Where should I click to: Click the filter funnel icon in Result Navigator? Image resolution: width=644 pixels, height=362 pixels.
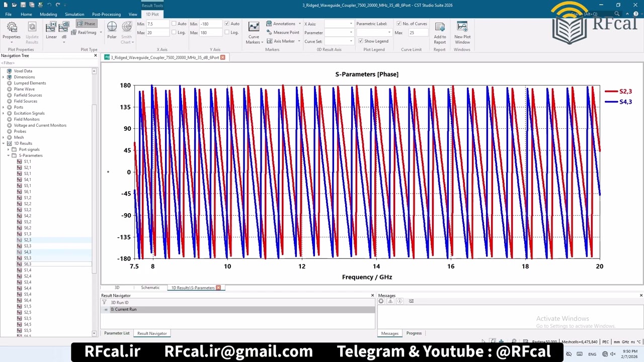pyautogui.click(x=105, y=303)
